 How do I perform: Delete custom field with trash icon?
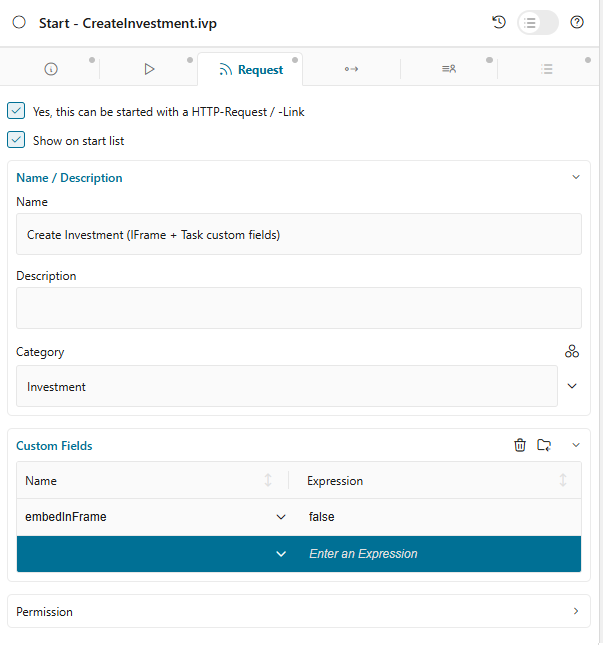520,445
